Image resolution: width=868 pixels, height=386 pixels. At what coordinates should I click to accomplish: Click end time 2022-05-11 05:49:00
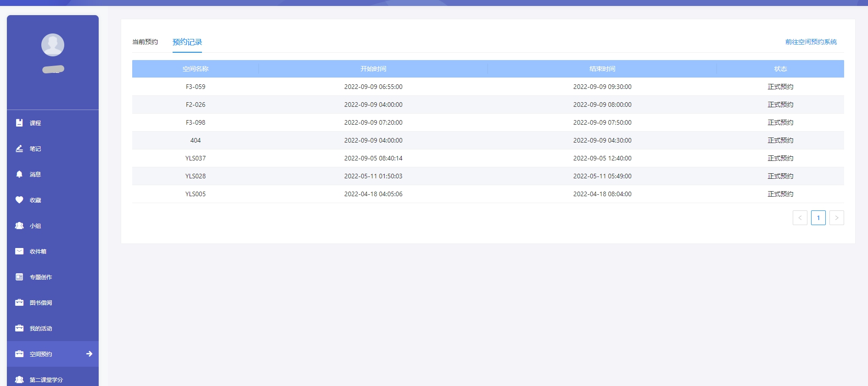tap(602, 176)
